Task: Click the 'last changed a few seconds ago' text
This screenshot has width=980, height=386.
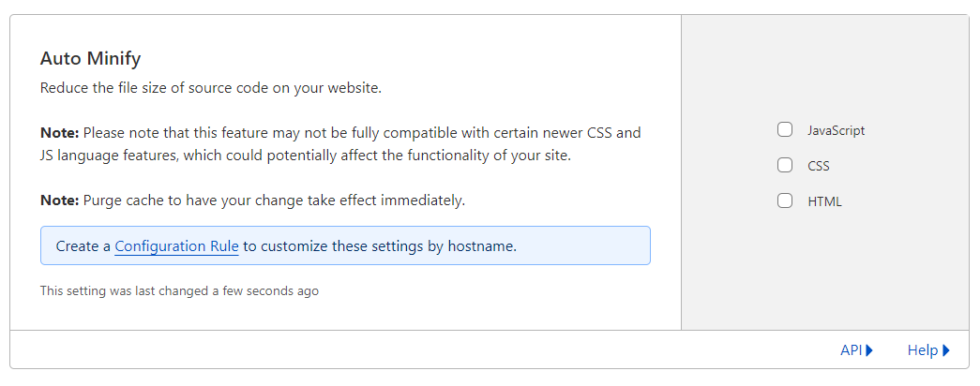Action: pyautogui.click(x=179, y=291)
